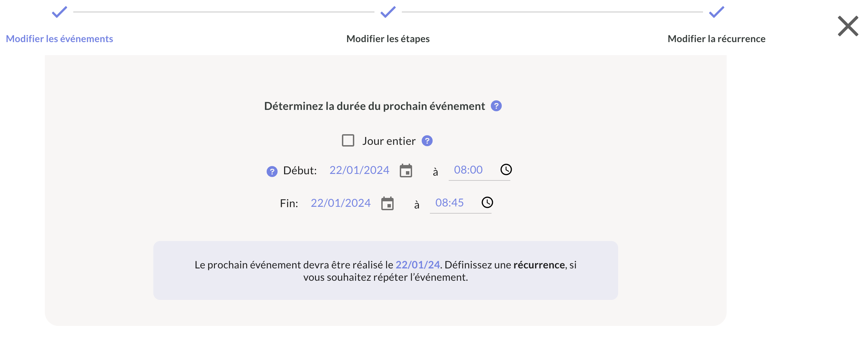Viewport: 868px width, 354px height.
Task: Show help icon beside Début
Action: (x=272, y=171)
